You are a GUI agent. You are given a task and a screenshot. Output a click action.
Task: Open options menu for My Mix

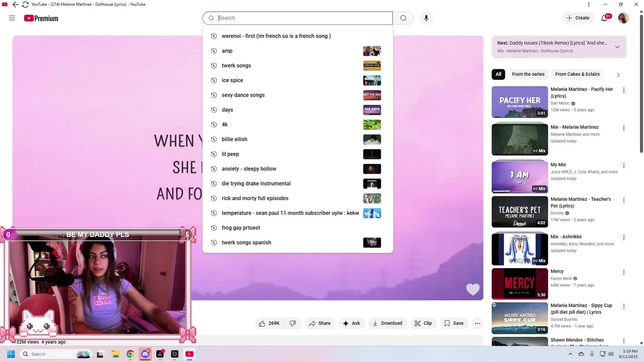point(624,165)
